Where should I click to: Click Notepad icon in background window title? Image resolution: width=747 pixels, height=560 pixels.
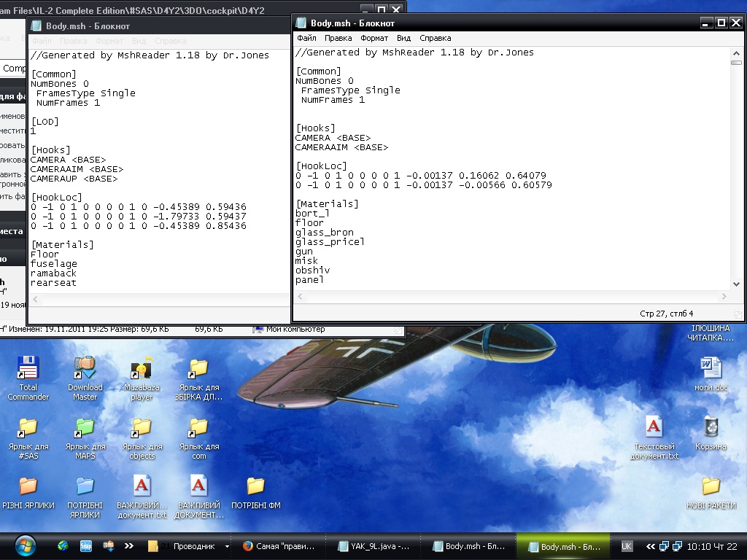tap(36, 26)
